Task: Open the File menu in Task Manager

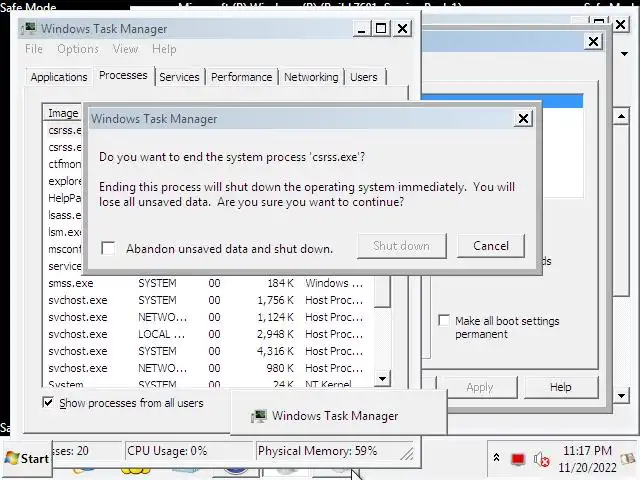Action: tap(33, 49)
